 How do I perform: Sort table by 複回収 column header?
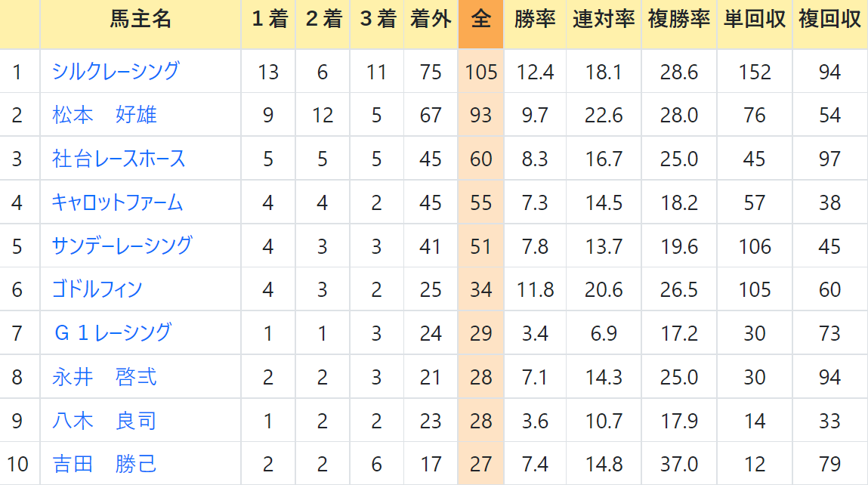pos(829,20)
